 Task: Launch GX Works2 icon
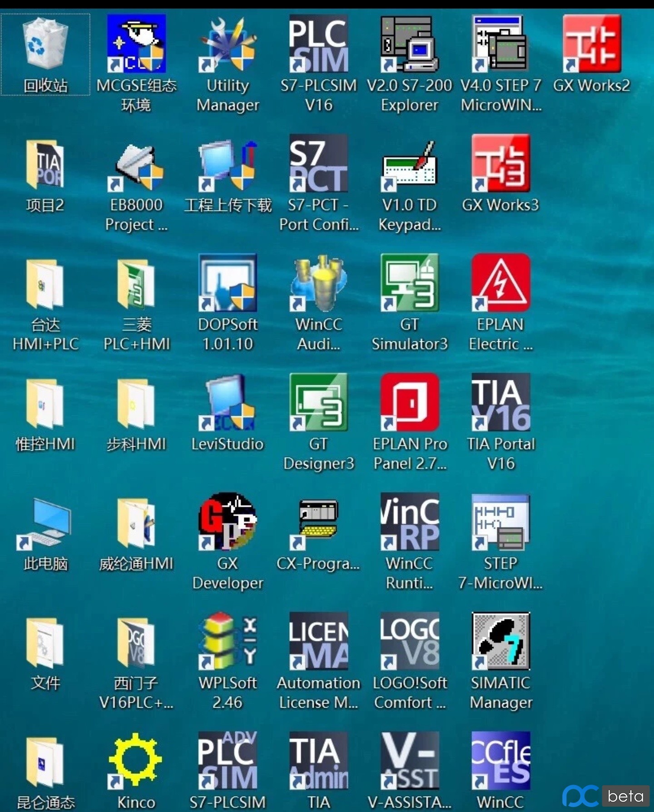(592, 44)
